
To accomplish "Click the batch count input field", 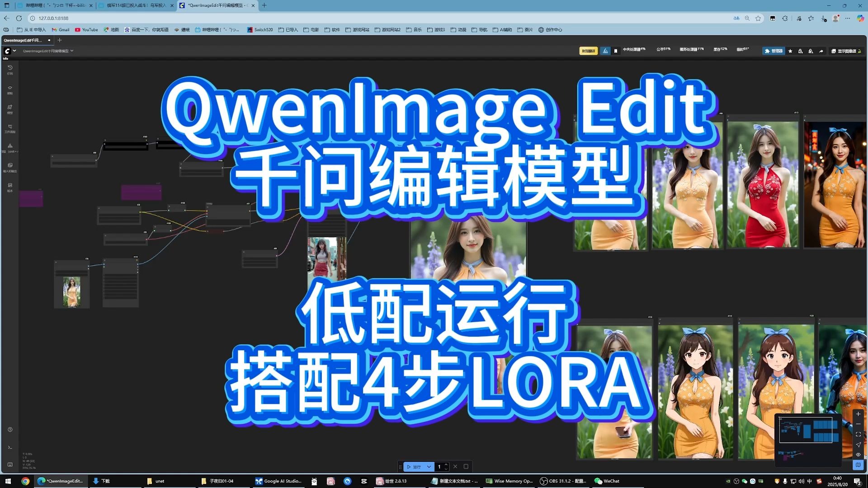I will point(439,467).
